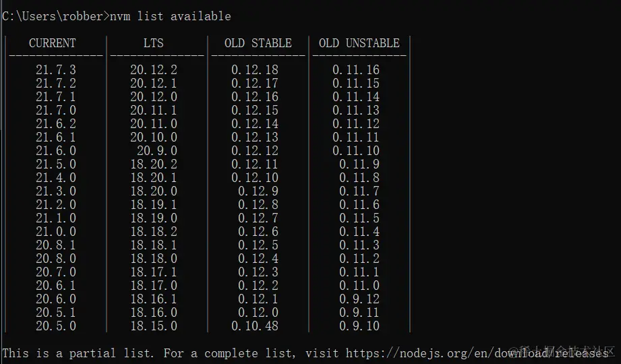This screenshot has width=621, height=364.
Task: Select LTS version 20.12.0
Action: (154, 97)
